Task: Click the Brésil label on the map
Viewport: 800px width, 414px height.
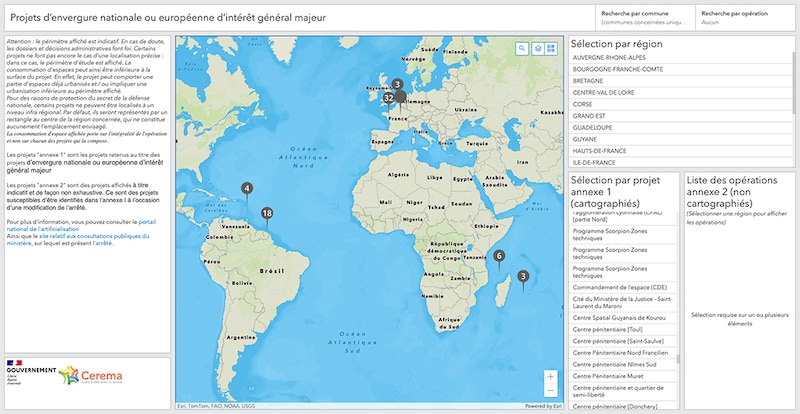Action: (x=272, y=271)
